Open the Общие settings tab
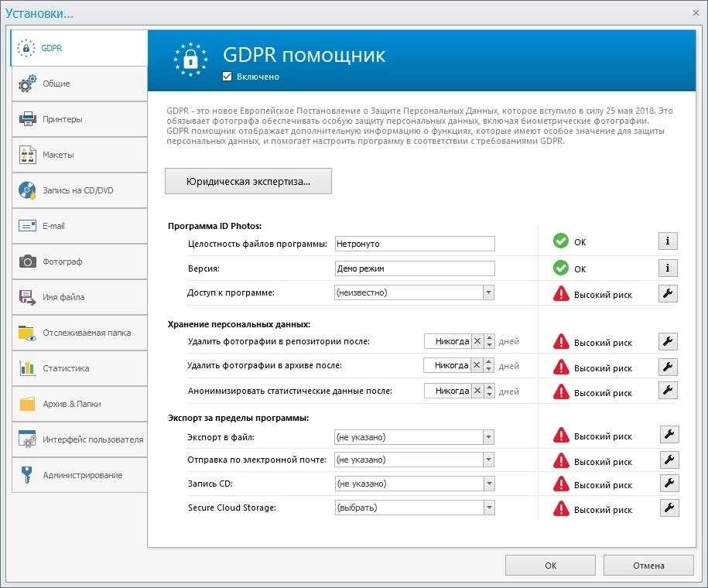Image resolution: width=708 pixels, height=588 pixels. pyautogui.click(x=80, y=84)
